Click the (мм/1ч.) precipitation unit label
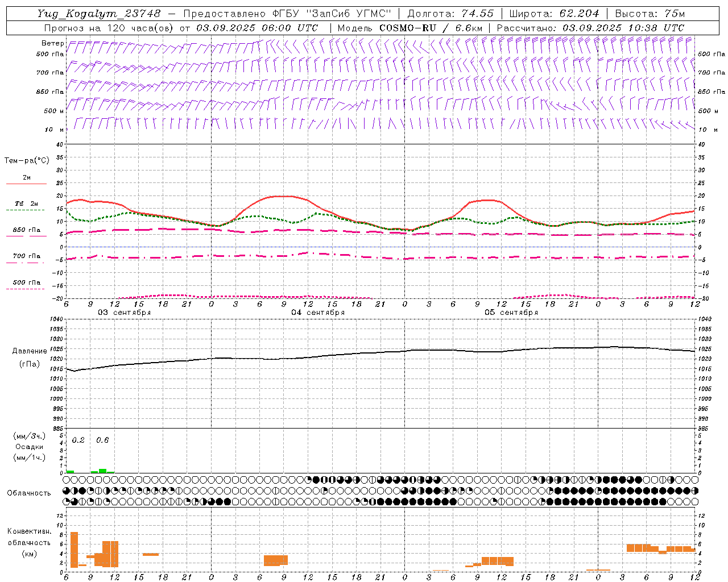Screen dimensions: 728x582 pos(30,458)
